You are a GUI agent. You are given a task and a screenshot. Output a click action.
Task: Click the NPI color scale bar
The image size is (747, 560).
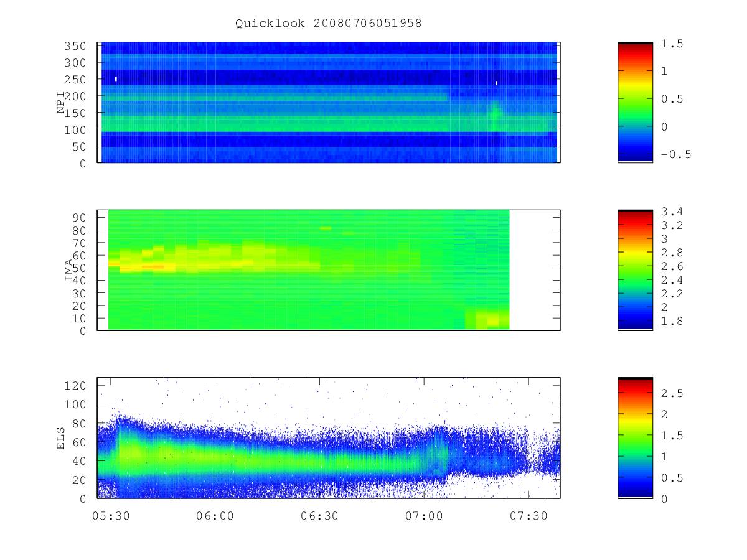click(635, 103)
